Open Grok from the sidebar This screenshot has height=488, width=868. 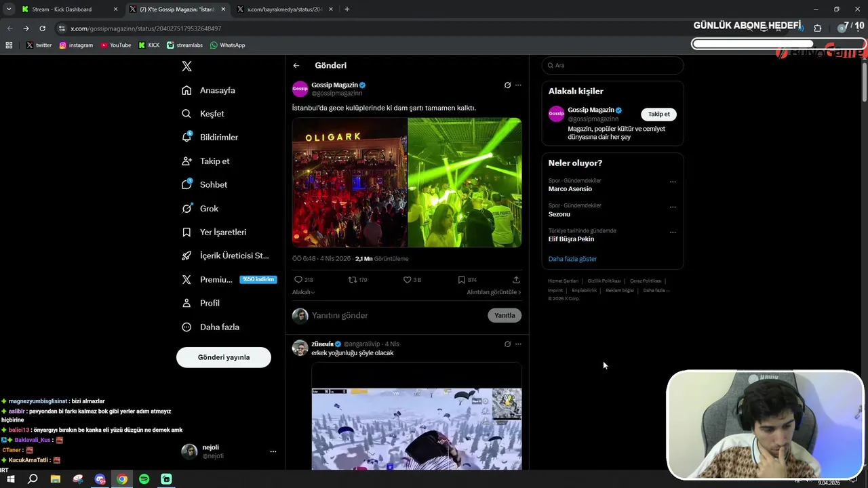tap(200, 209)
